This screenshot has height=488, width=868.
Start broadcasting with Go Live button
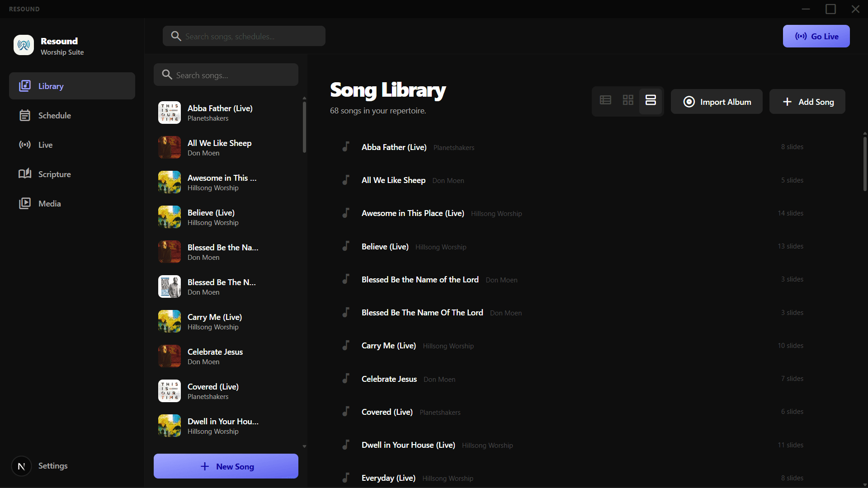pyautogui.click(x=816, y=36)
